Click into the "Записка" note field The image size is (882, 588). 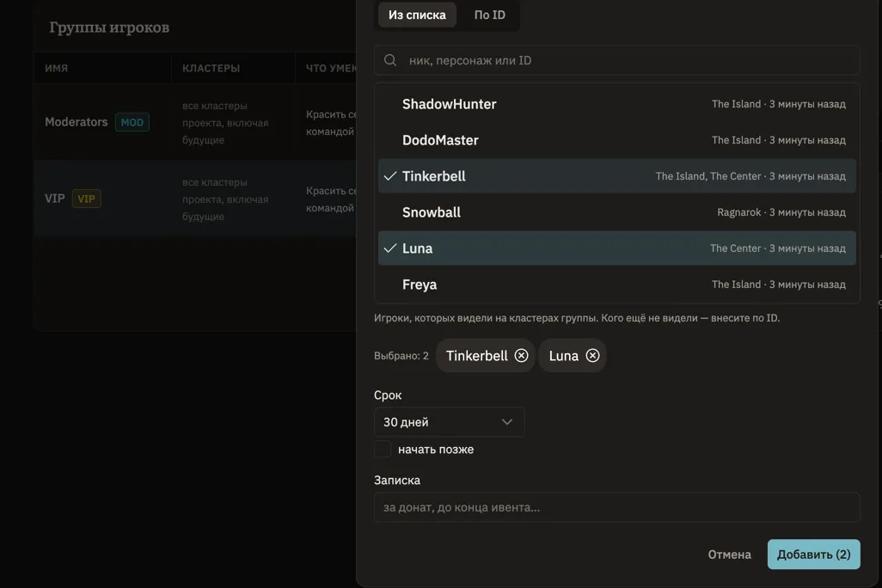[617, 507]
